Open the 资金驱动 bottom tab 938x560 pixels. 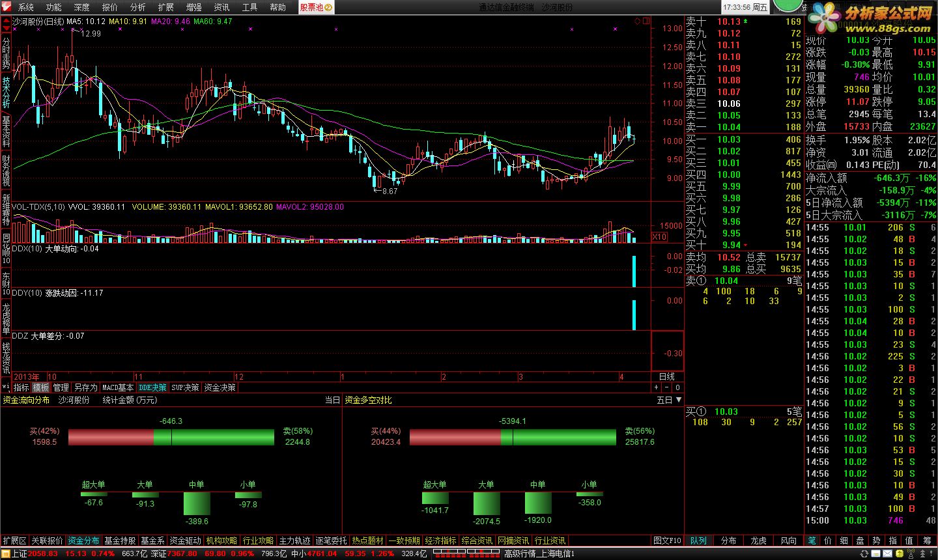185,540
